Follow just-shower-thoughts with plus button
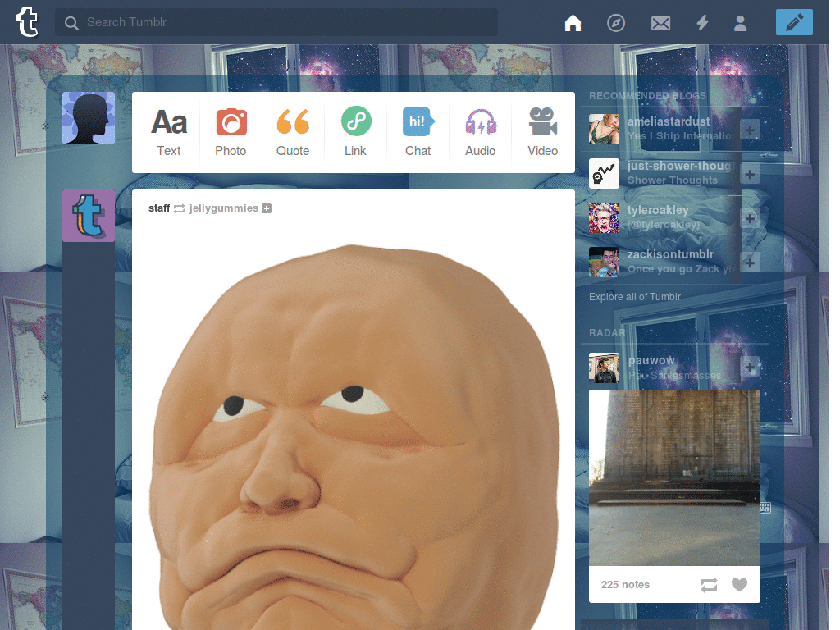The width and height of the screenshot is (840, 630). pos(750,174)
